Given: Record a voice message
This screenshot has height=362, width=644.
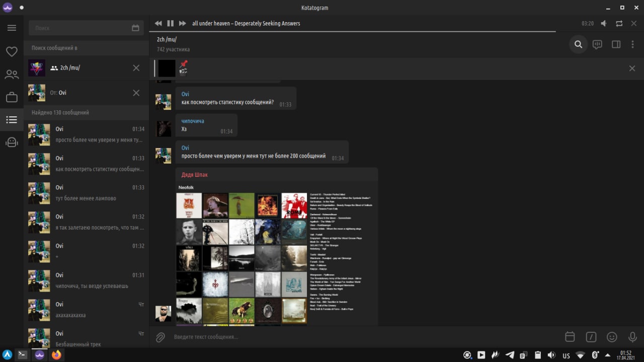Looking at the screenshot, I should click(x=632, y=337).
